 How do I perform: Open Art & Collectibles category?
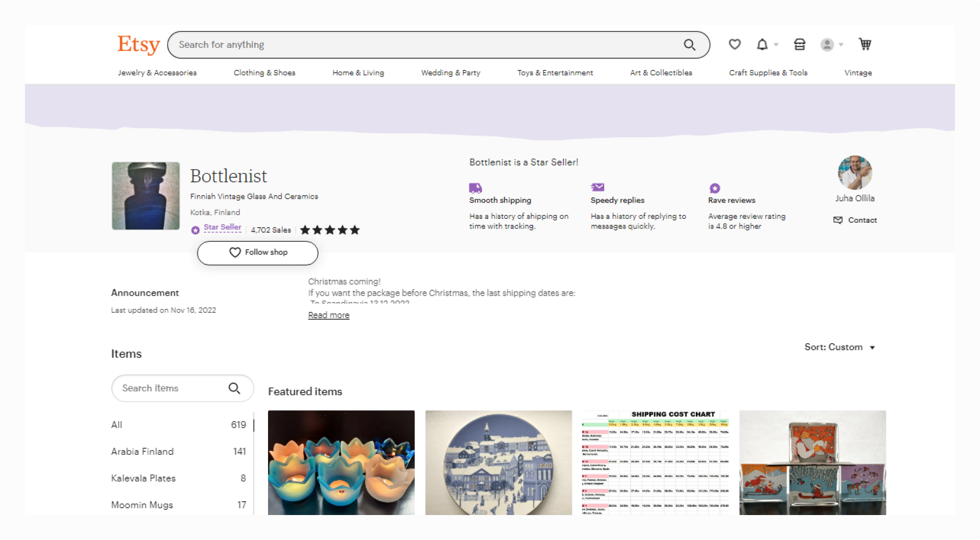click(661, 73)
